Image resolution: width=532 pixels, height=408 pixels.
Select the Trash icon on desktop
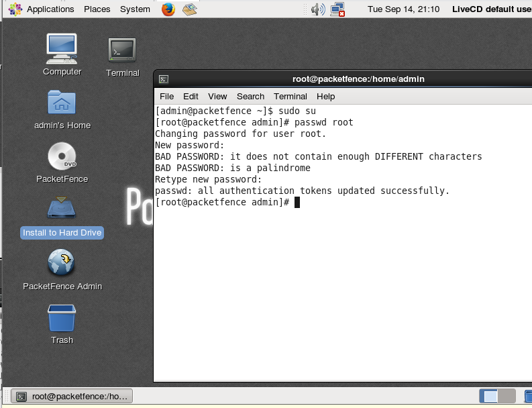pyautogui.click(x=62, y=317)
